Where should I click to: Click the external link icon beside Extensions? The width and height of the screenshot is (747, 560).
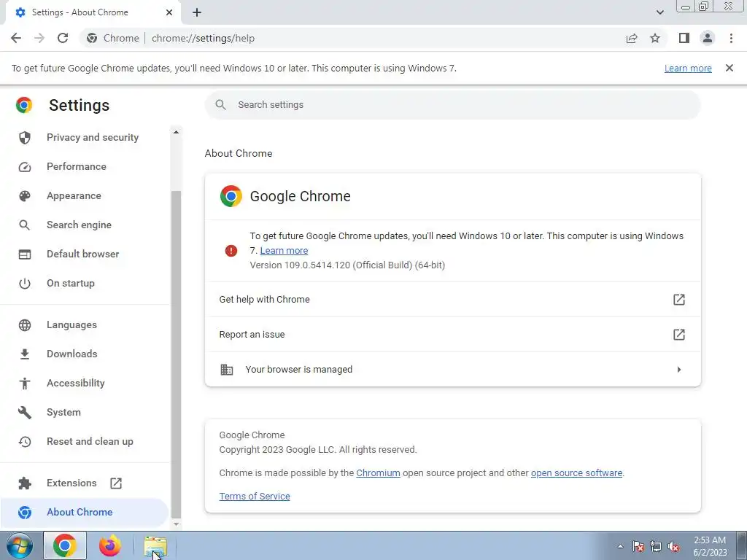[x=116, y=483]
